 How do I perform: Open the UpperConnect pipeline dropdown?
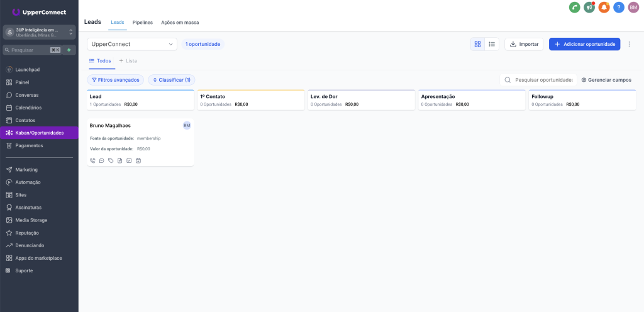coord(132,44)
